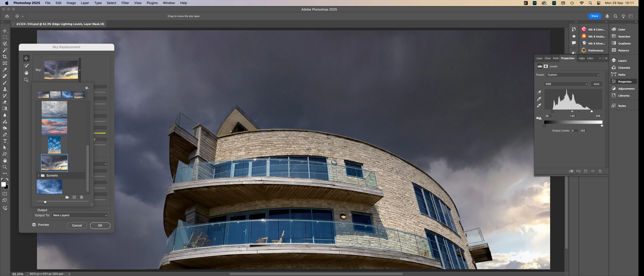
Task: Select the Sky Brush tool in dialog
Action: coord(26,66)
